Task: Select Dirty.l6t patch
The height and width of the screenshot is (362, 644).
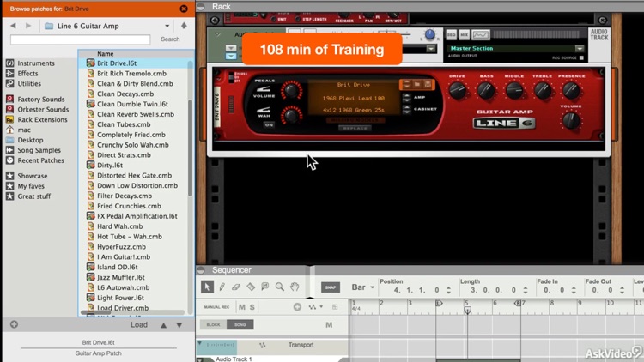Action: coord(110,165)
